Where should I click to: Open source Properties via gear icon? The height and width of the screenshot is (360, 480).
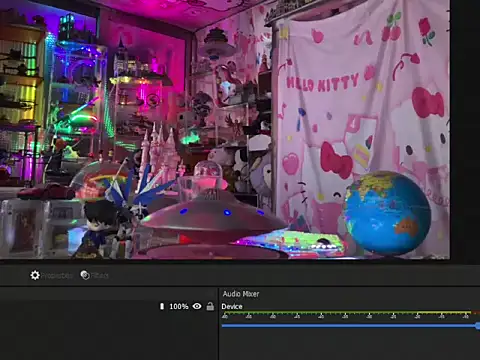point(35,275)
